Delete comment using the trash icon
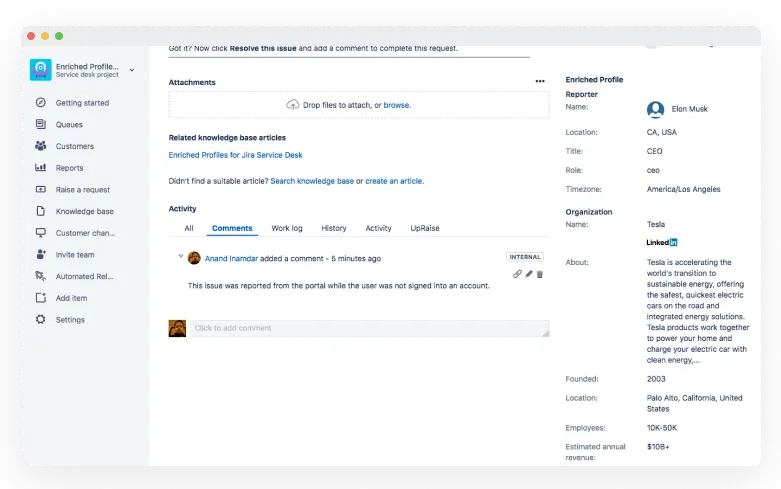This screenshot has width=781, height=489. (x=540, y=274)
